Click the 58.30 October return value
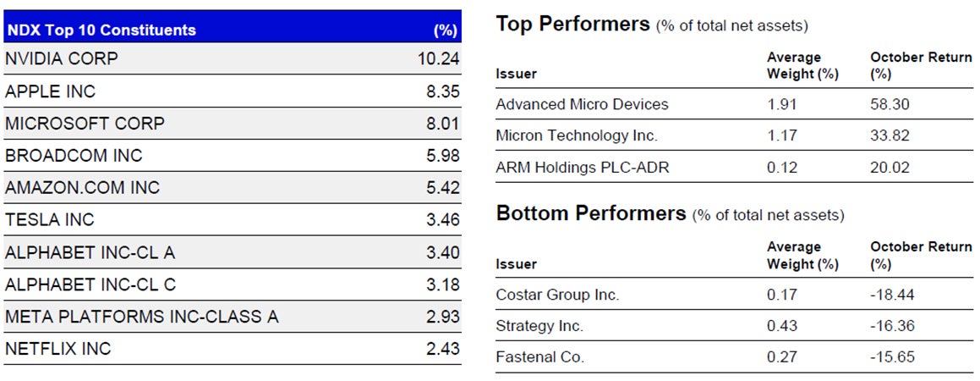Viewport: 980px width, 381px height. coord(890,104)
